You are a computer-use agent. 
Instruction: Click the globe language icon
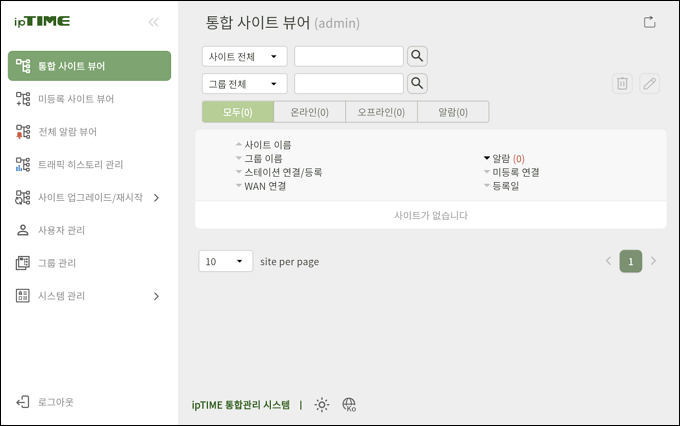point(349,405)
